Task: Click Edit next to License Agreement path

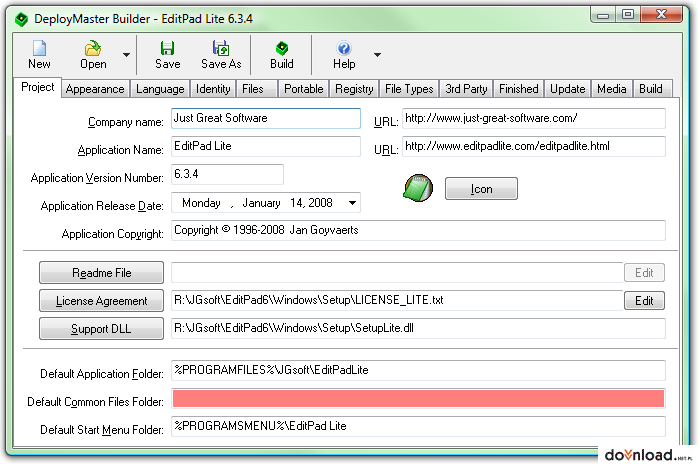Action: [644, 301]
